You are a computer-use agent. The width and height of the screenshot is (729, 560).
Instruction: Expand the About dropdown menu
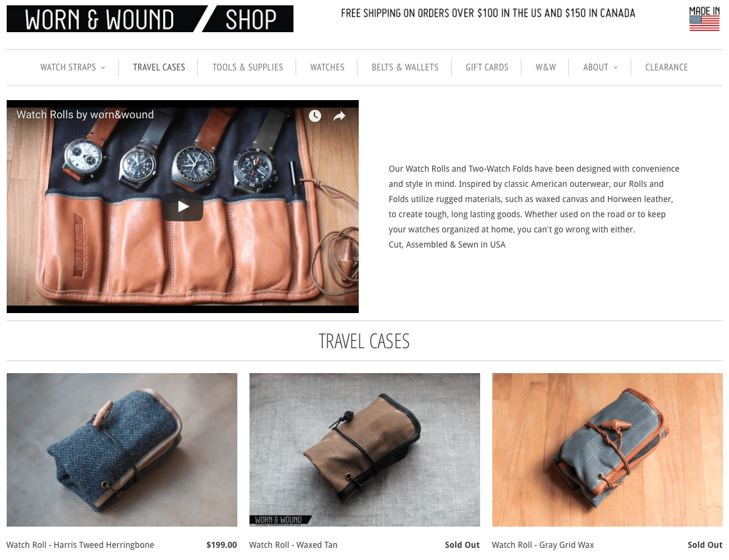600,67
